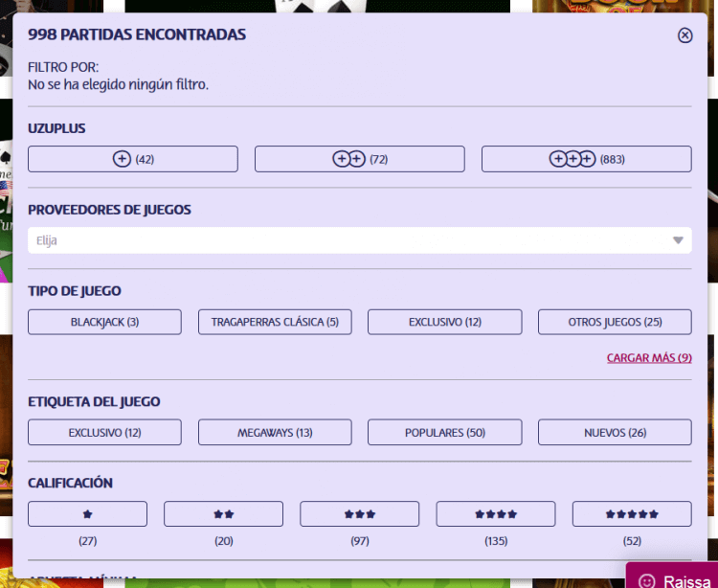
Task: Open the Raissa chat widget
Action: (673, 577)
